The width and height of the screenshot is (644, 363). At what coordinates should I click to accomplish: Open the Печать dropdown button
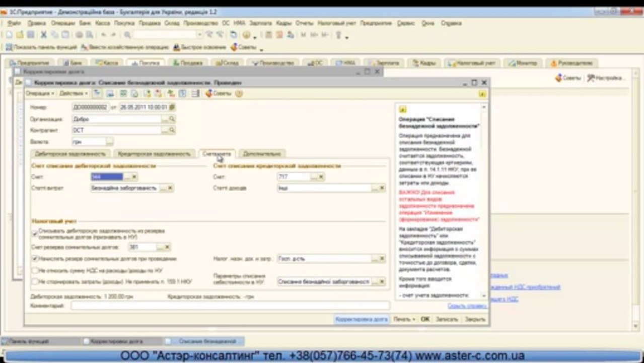(x=404, y=319)
